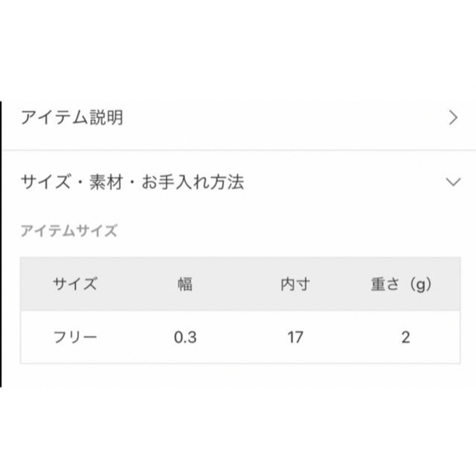Screen dimensions: 476x476
Task: Select the フリー size cell
Action: tap(75, 337)
